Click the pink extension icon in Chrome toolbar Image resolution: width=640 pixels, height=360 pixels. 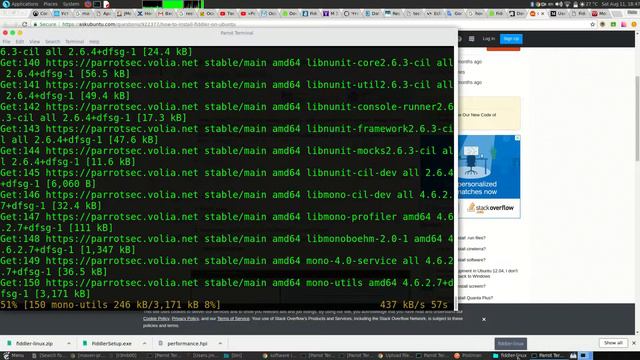(624, 24)
